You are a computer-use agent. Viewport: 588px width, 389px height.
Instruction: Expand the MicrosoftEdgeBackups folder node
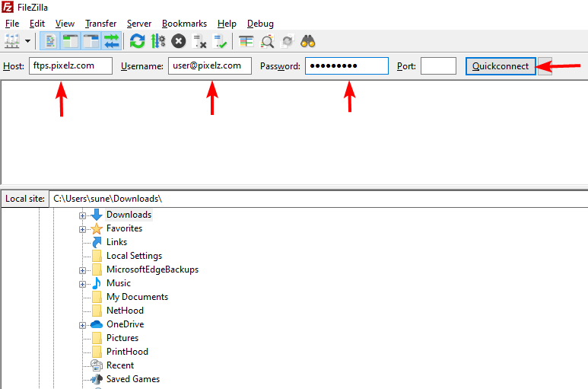click(82, 270)
